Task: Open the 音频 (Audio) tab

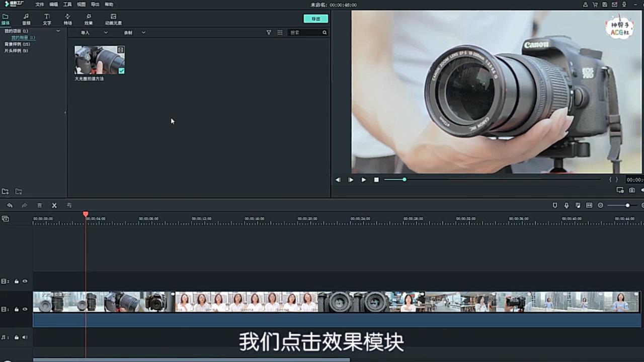Action: tap(26, 19)
